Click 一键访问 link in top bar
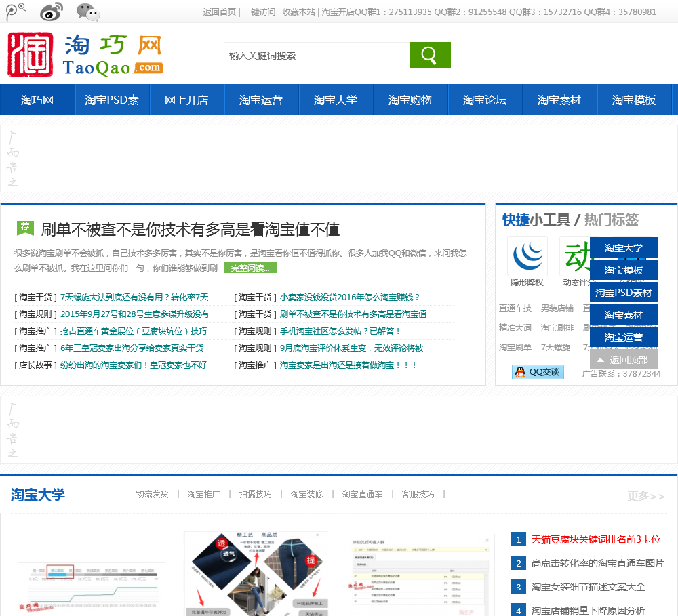The width and height of the screenshot is (678, 616). pos(259,12)
